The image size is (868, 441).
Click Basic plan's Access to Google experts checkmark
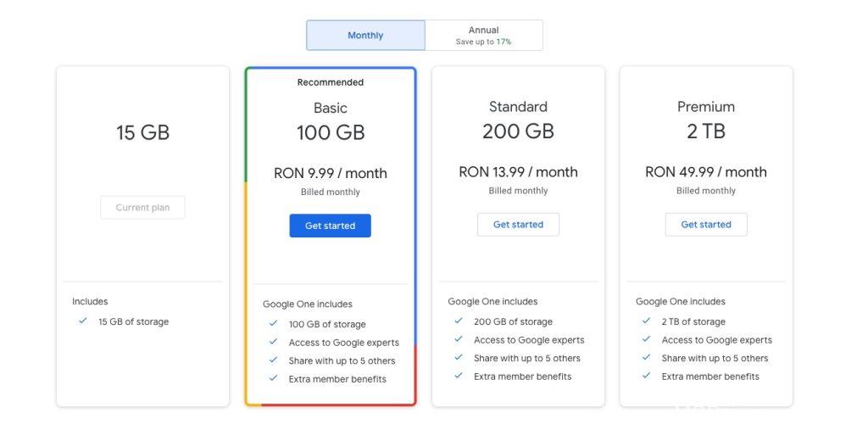(273, 343)
